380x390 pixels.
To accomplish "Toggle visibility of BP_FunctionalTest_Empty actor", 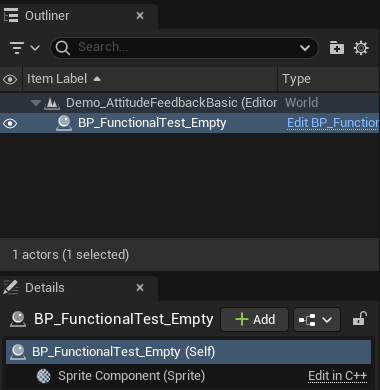I will (10, 123).
